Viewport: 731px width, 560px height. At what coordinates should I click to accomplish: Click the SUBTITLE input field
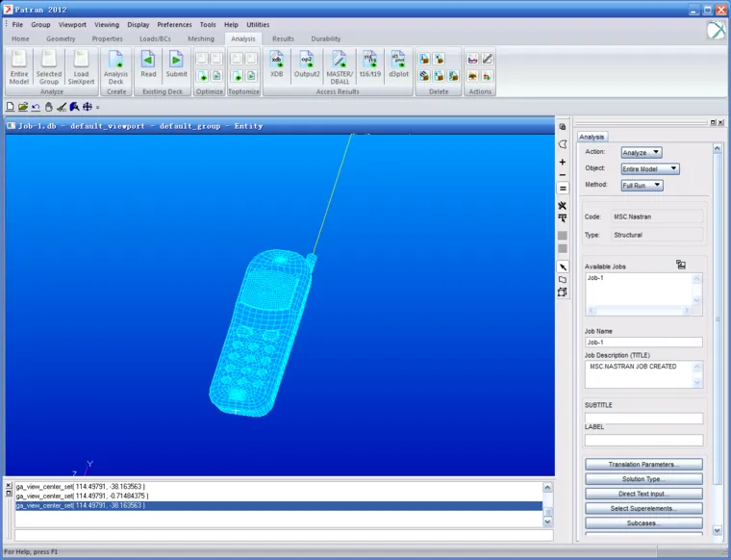coord(643,419)
